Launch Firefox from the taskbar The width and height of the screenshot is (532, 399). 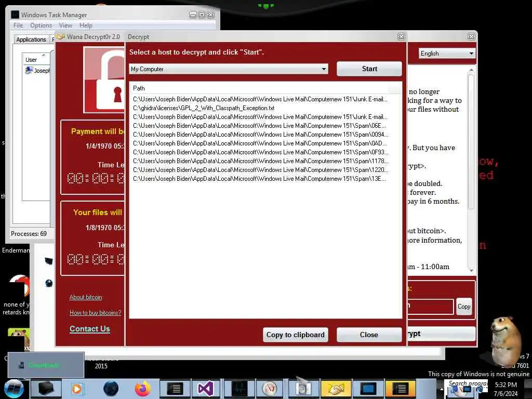(143, 389)
